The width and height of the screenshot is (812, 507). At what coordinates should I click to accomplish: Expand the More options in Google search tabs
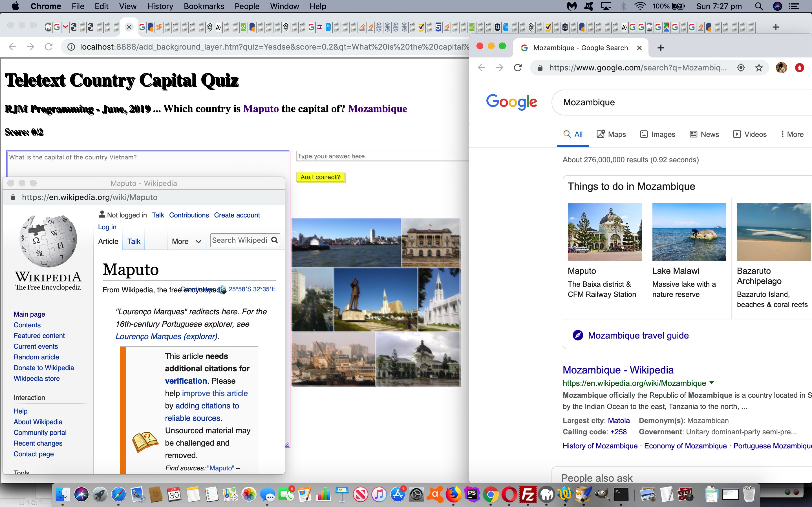click(x=793, y=134)
